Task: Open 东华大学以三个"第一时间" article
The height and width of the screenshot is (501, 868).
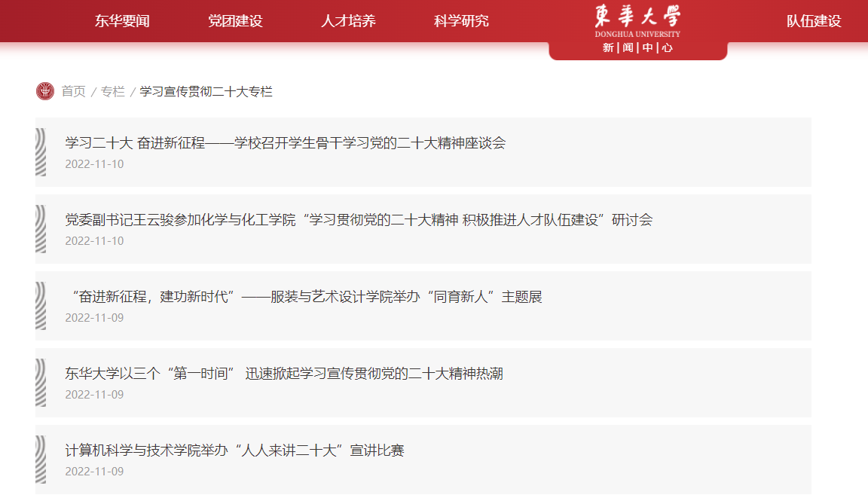Action: (x=284, y=373)
